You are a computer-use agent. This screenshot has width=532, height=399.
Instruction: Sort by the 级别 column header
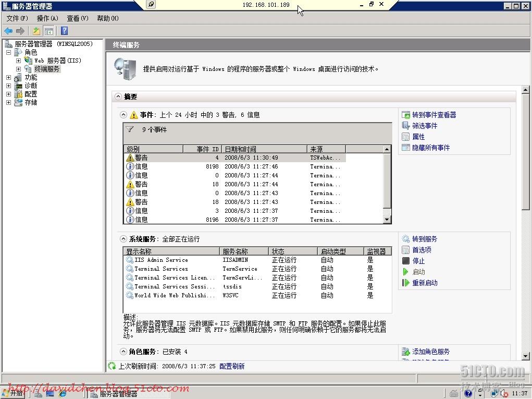tap(154, 149)
